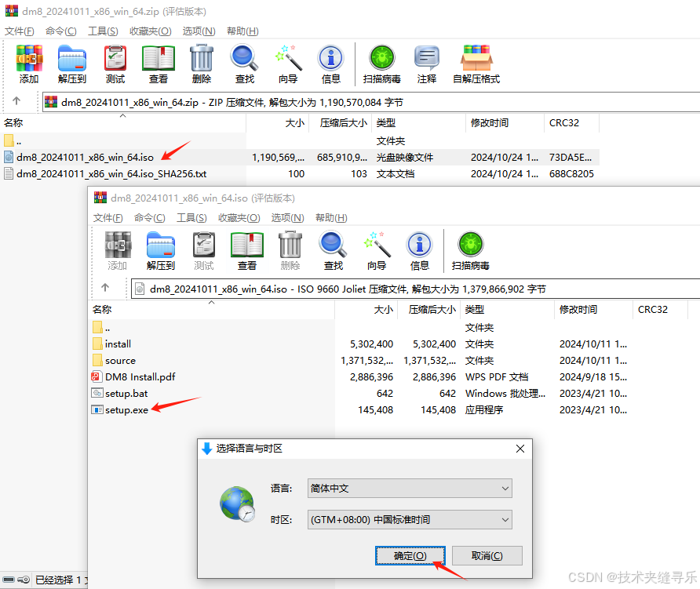Viewport: 700px width, 589px height.
Task: Select dm8_20241011_x86_win_64.iso file row
Action: pos(299,157)
